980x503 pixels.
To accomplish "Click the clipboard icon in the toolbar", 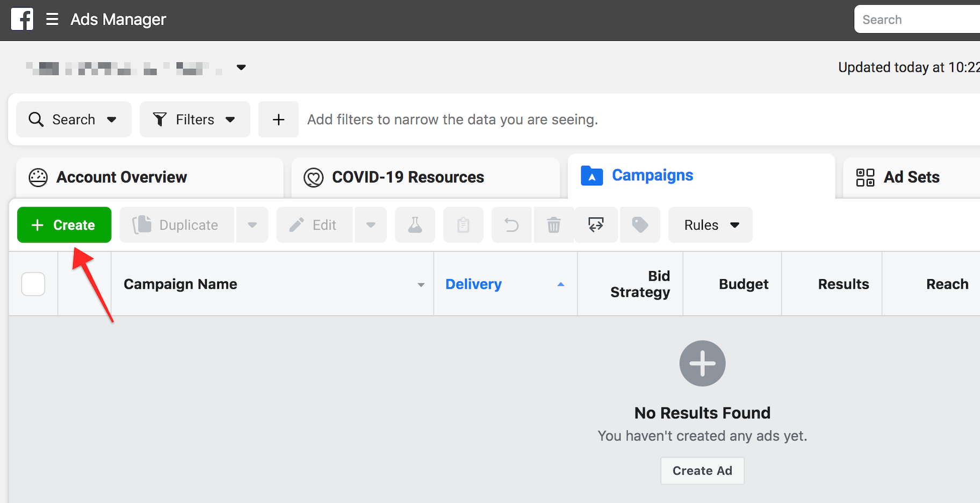I will (x=463, y=225).
